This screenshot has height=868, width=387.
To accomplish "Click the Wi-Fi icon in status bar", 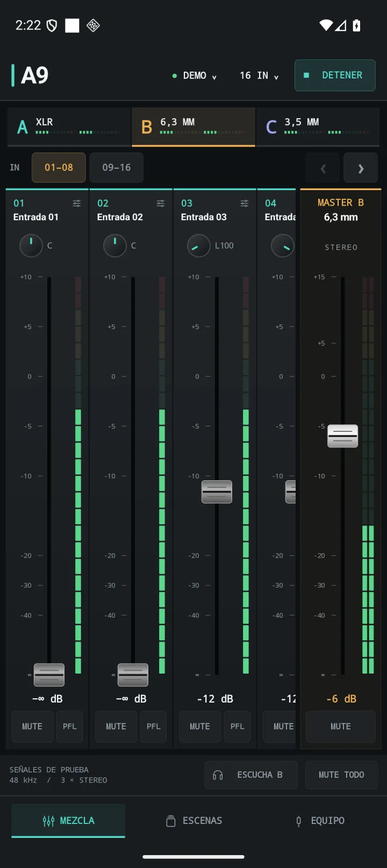I will coord(326,25).
